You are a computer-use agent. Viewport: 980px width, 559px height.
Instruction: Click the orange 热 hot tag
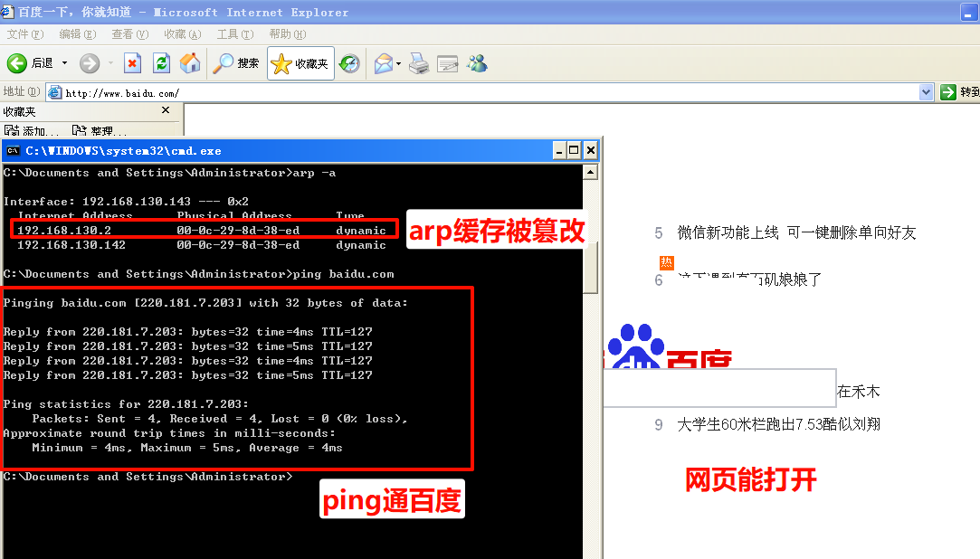[666, 262]
